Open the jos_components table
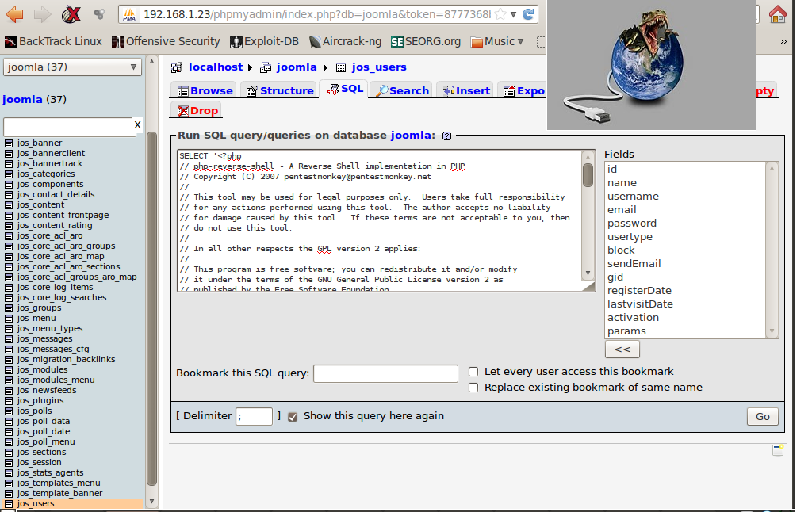The image size is (812, 512). 50,185
